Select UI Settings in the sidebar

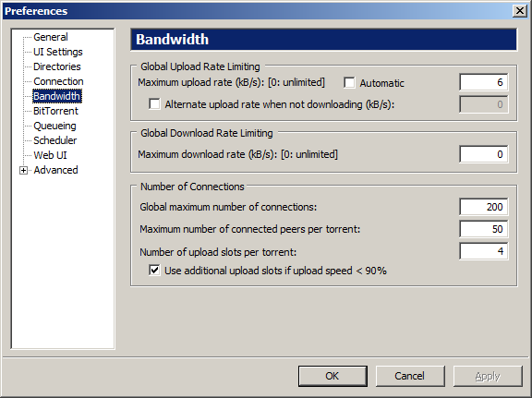[x=58, y=52]
